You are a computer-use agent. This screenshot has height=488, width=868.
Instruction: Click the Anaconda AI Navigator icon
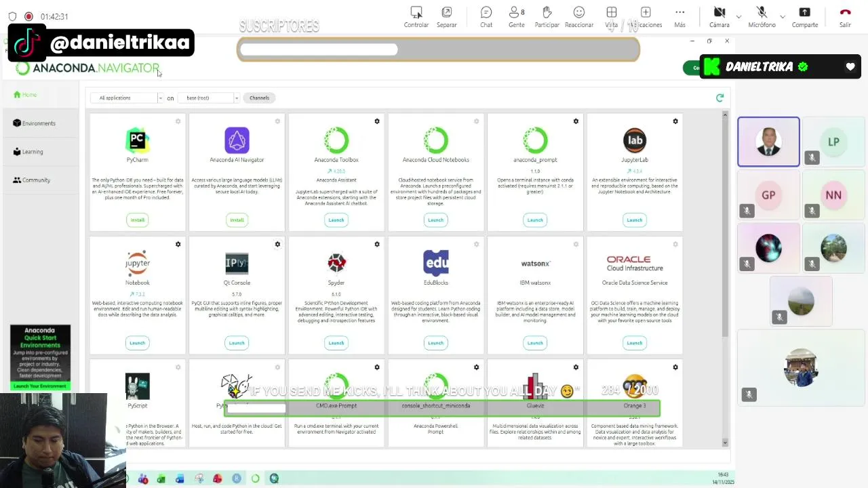pyautogui.click(x=237, y=140)
